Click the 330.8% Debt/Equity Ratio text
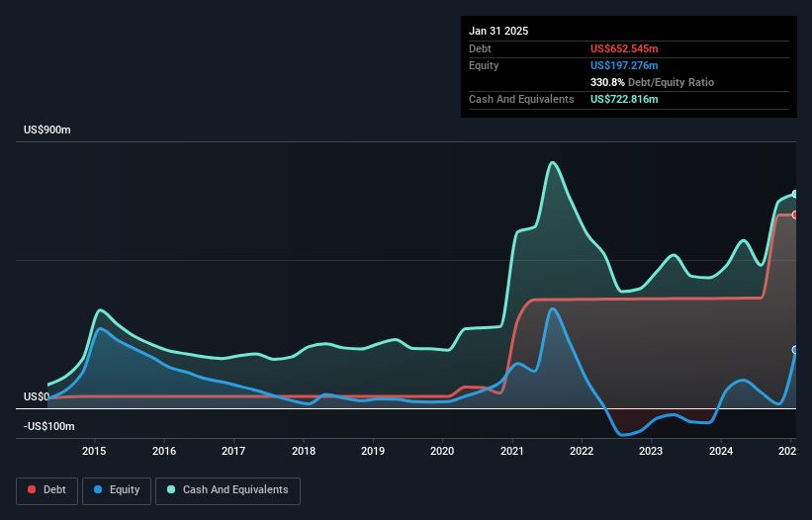Viewport: 812px width, 520px height. [652, 82]
